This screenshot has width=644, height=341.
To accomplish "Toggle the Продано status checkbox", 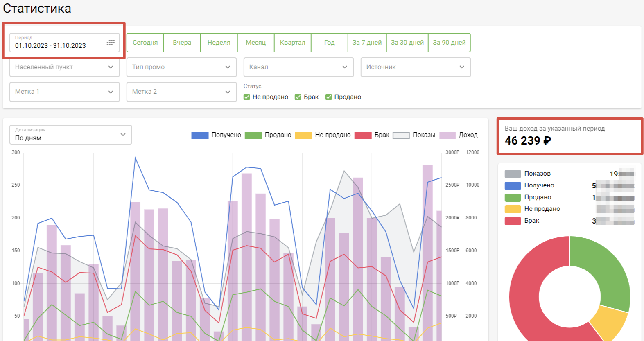I will (329, 97).
